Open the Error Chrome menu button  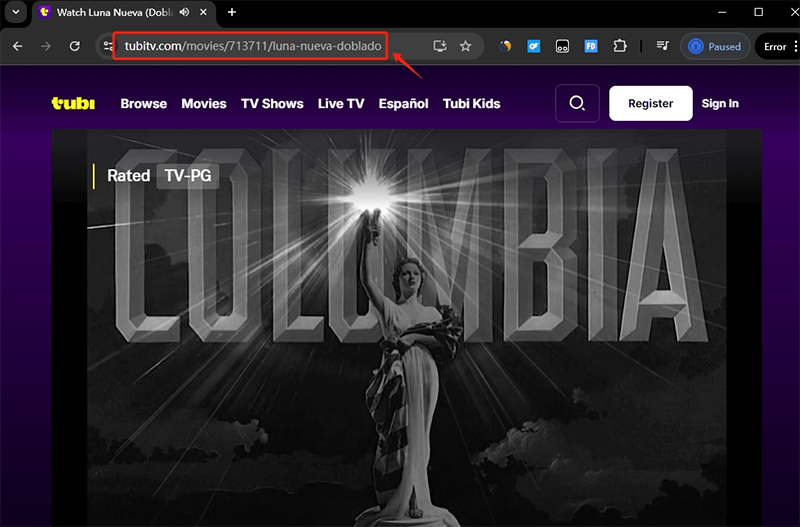click(x=777, y=46)
